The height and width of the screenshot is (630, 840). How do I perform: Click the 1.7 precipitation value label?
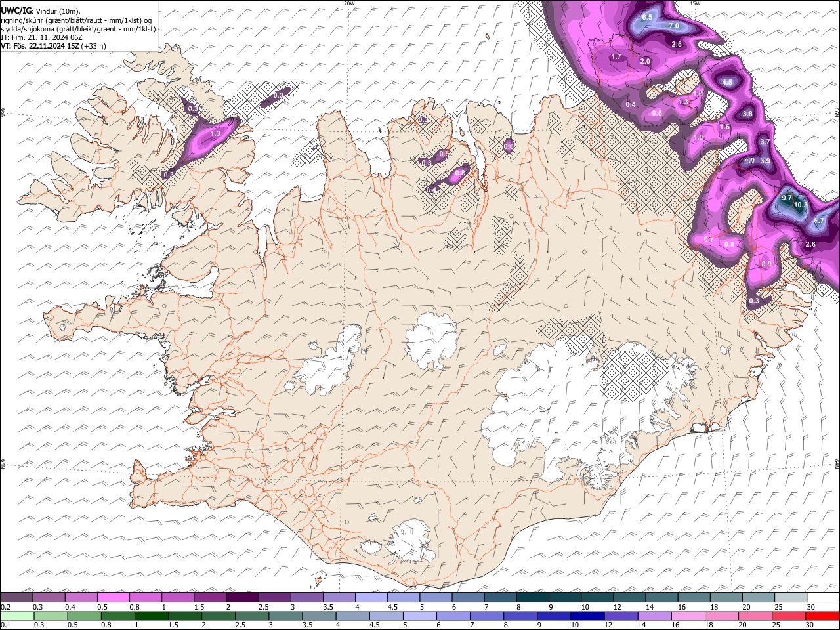coord(616,57)
